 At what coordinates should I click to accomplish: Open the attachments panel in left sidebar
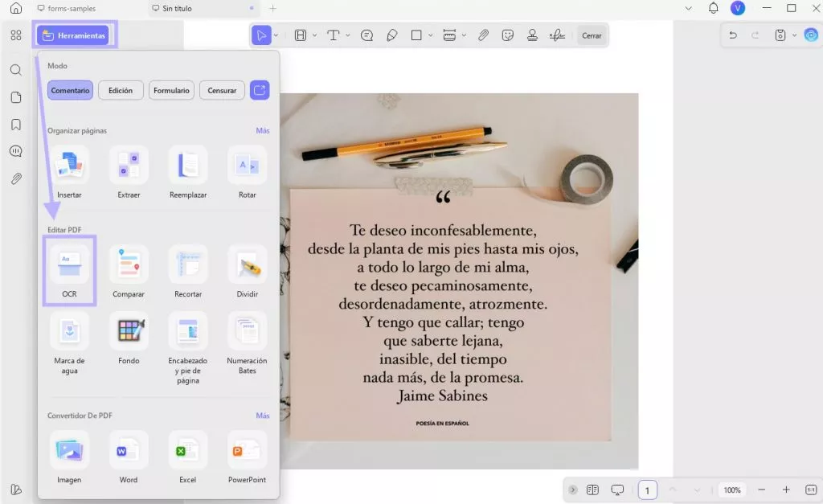[x=16, y=178]
